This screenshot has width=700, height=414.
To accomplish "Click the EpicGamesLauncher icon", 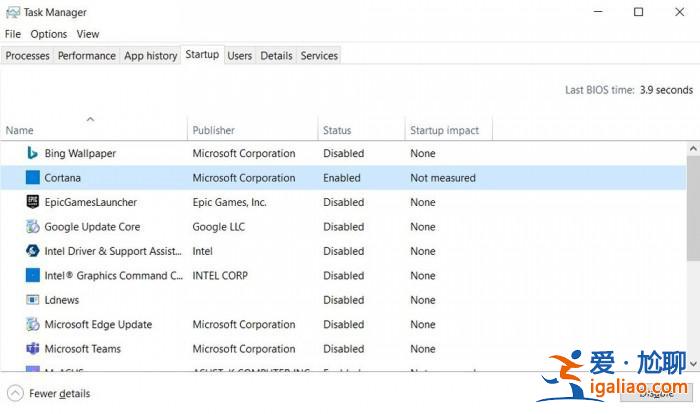I will point(33,202).
